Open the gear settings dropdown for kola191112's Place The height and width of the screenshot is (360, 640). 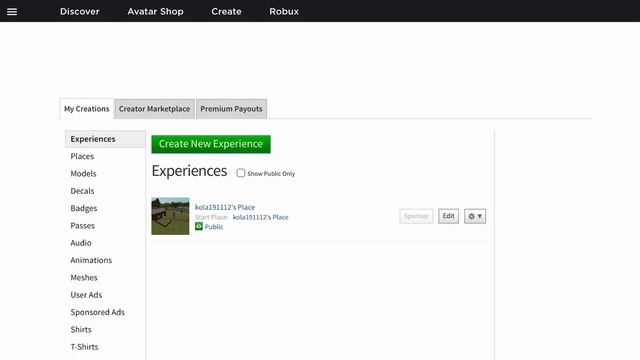(475, 216)
